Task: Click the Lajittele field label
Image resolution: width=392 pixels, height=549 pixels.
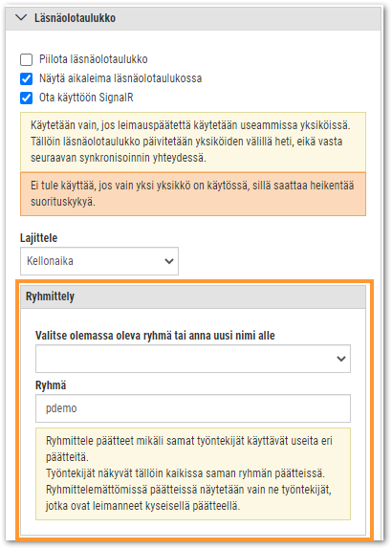Action: coord(38,238)
